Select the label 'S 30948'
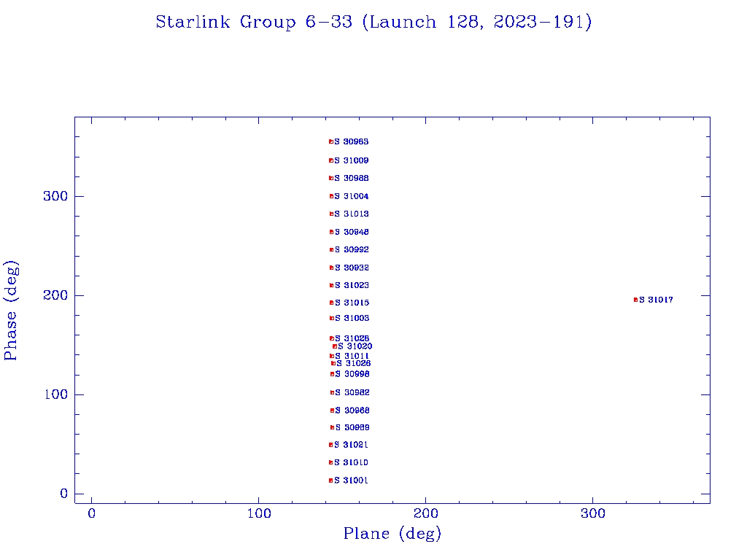Viewport: 747px width, 560px height. pyautogui.click(x=352, y=233)
